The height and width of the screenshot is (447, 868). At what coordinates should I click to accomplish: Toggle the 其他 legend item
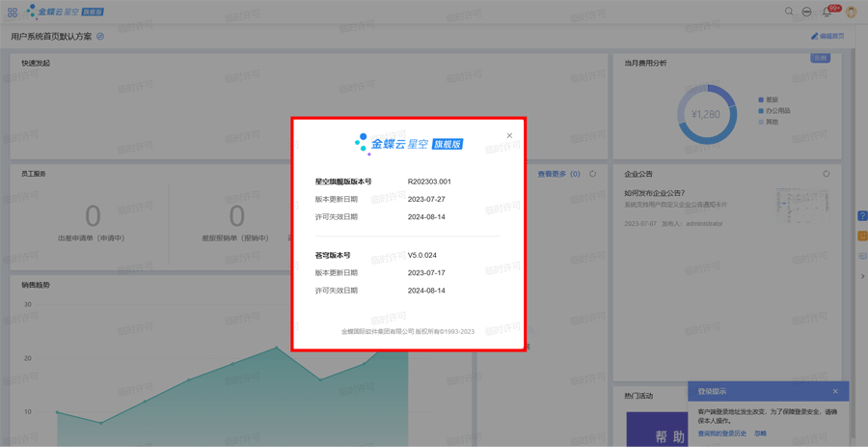tap(769, 122)
